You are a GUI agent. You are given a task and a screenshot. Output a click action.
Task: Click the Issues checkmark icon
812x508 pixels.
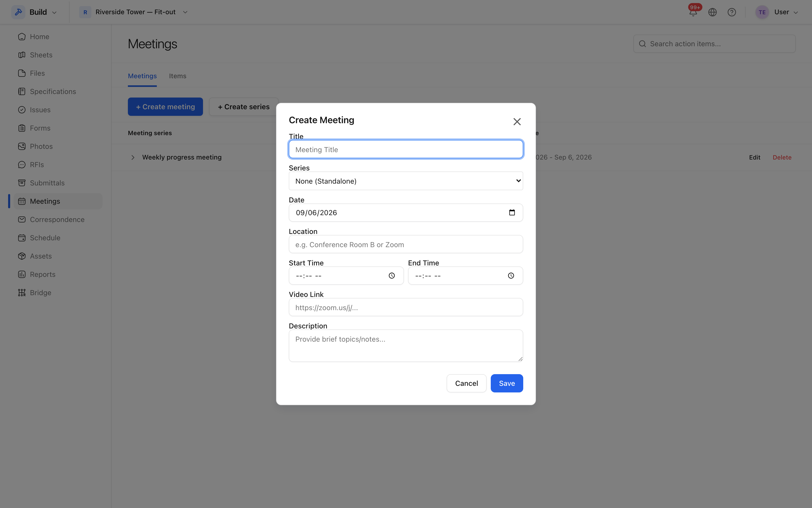point(22,110)
